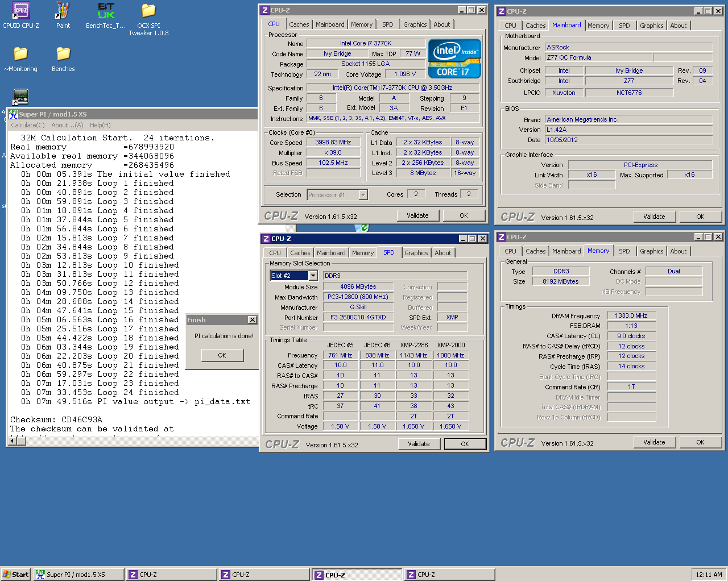Screen dimensions: 728x582
Task: Click the Bus Speed 102.5 MHz value
Action: point(333,163)
